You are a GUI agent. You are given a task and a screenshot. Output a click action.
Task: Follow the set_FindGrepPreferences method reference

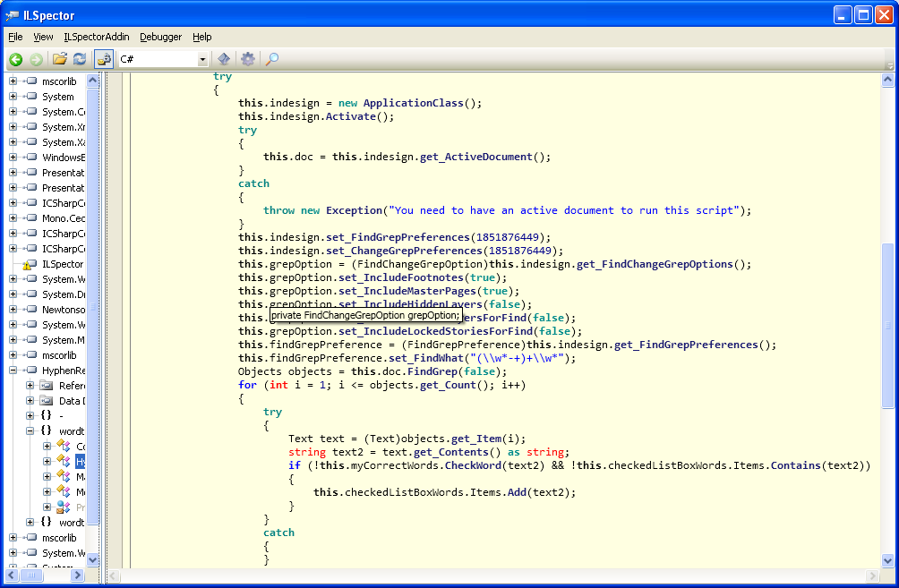click(398, 237)
